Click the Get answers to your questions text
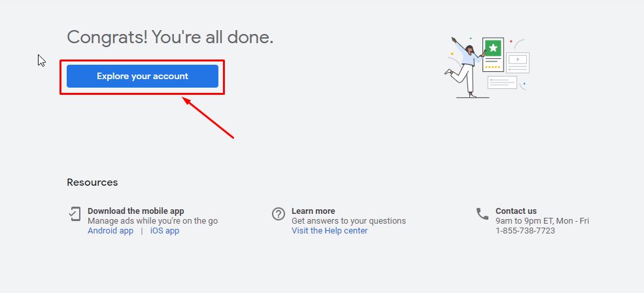This screenshot has width=644, height=293. 348,221
